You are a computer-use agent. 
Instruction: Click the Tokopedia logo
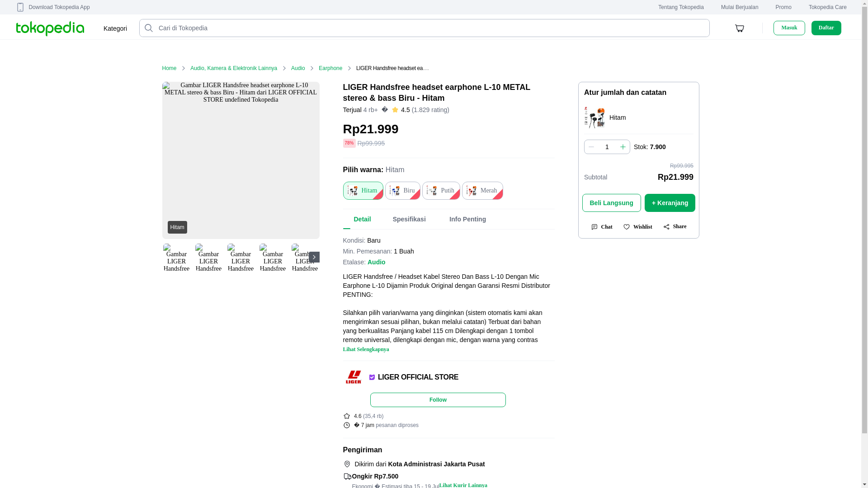(50, 28)
